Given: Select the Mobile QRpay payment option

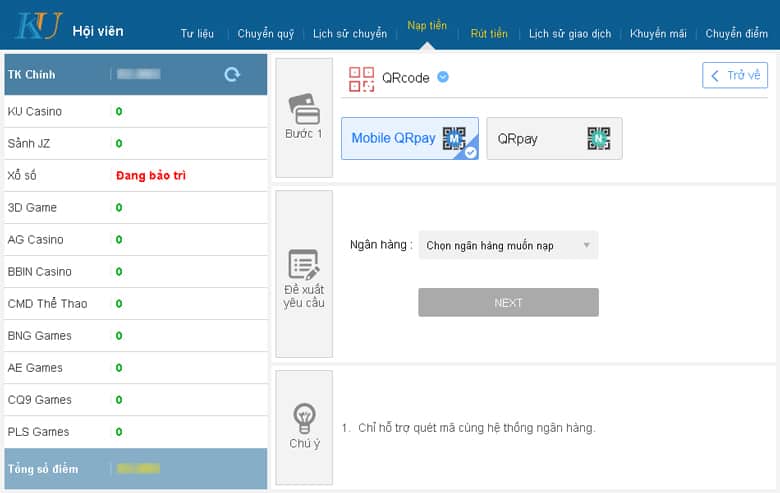Looking at the screenshot, I should [410, 138].
